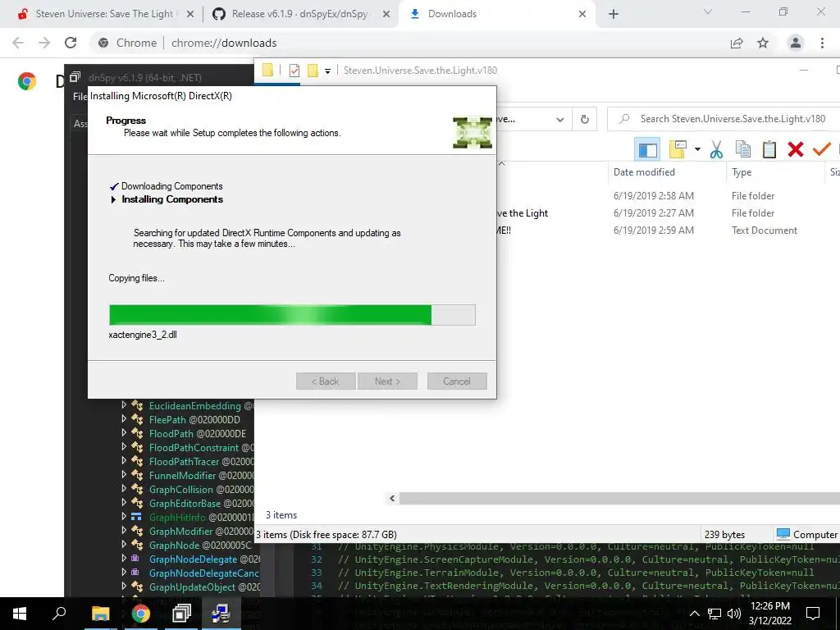
Task: Sort by Type column header
Action: 742,172
